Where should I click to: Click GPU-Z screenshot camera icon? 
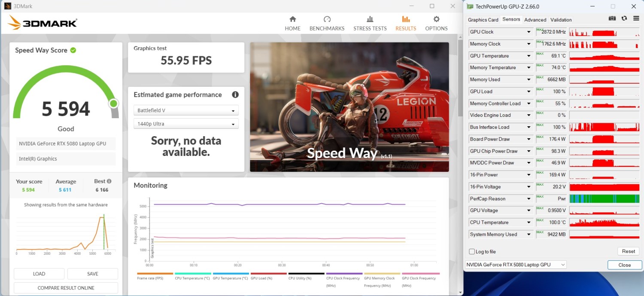point(612,18)
